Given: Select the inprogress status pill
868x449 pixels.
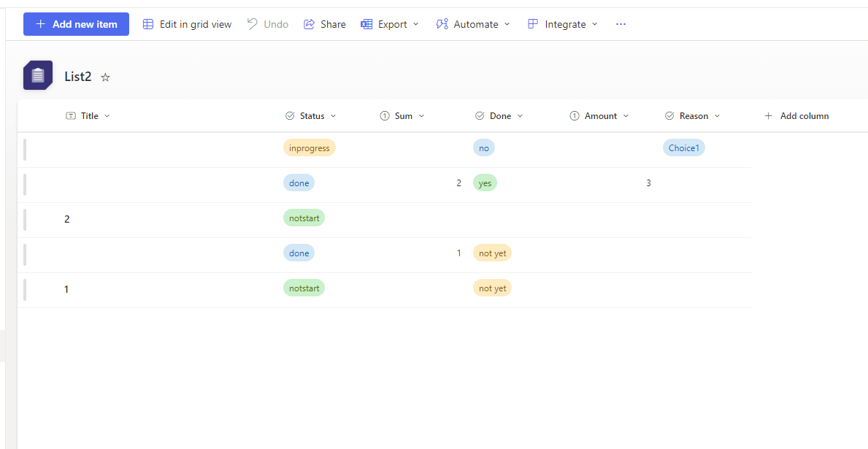Looking at the screenshot, I should click(x=310, y=147).
